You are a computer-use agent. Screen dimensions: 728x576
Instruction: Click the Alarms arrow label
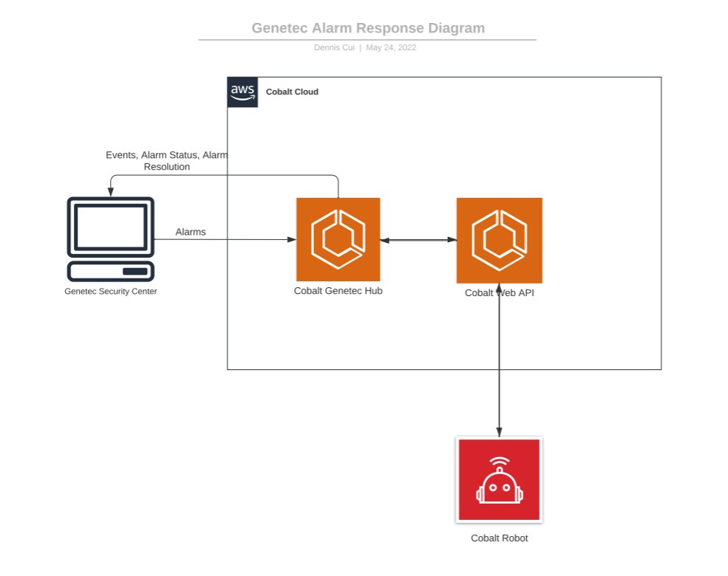(x=191, y=232)
